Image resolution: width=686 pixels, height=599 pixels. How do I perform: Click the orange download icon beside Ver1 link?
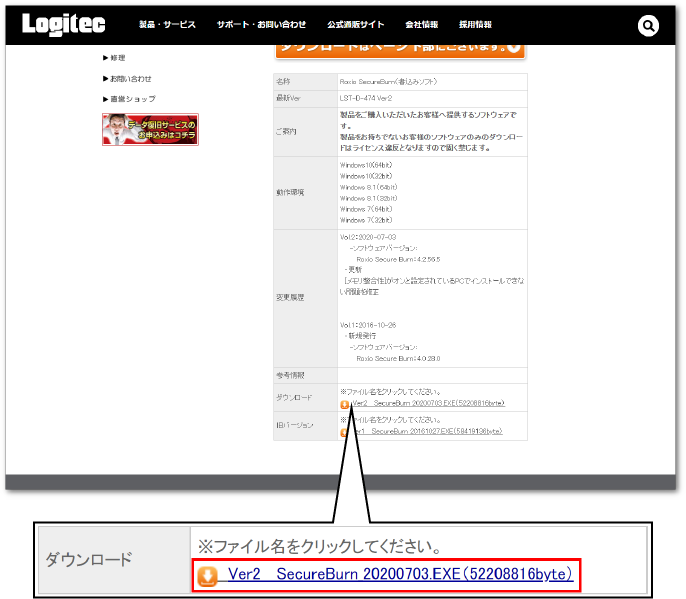pos(344,433)
